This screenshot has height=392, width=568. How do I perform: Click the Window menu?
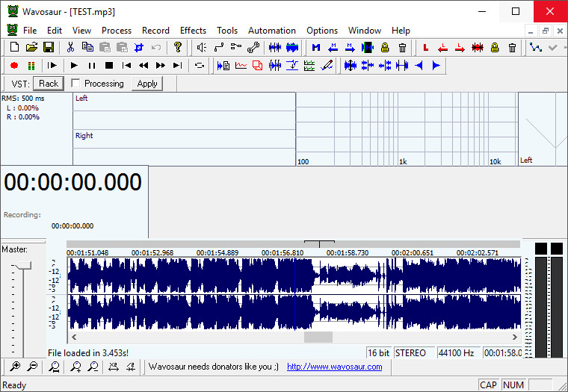click(365, 31)
